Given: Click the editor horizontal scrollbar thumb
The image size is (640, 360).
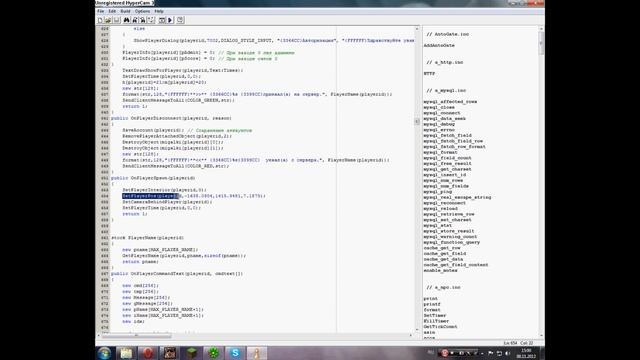Looking at the screenshot, I should 136,336.
